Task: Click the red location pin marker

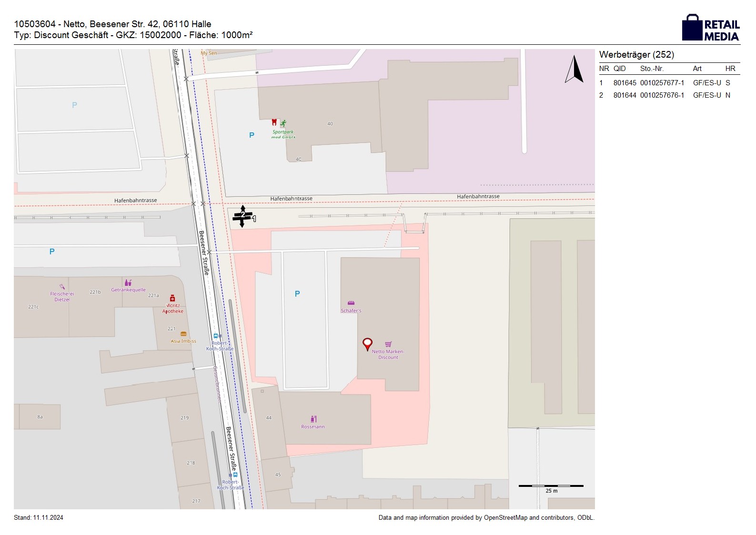Action: pyautogui.click(x=367, y=344)
